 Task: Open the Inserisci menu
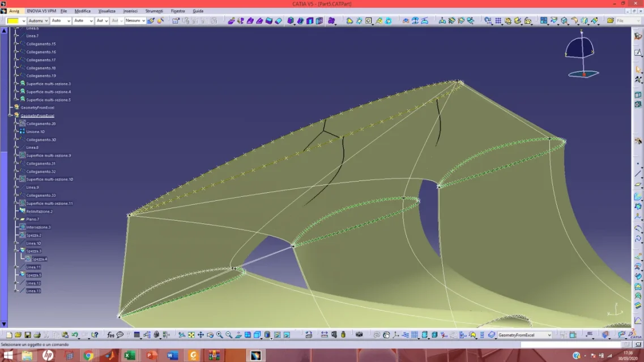coord(130,11)
